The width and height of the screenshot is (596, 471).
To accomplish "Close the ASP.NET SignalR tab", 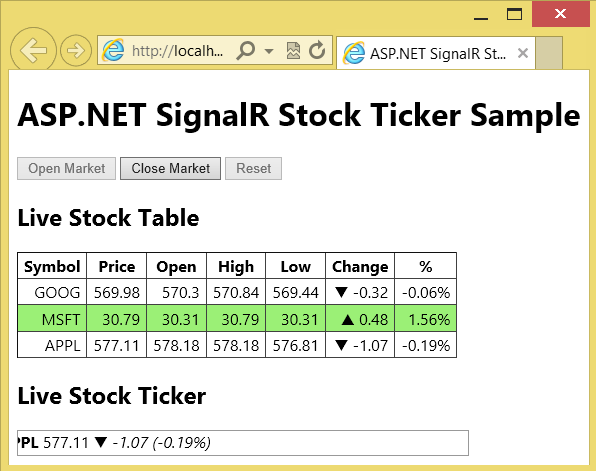I will tap(523, 53).
